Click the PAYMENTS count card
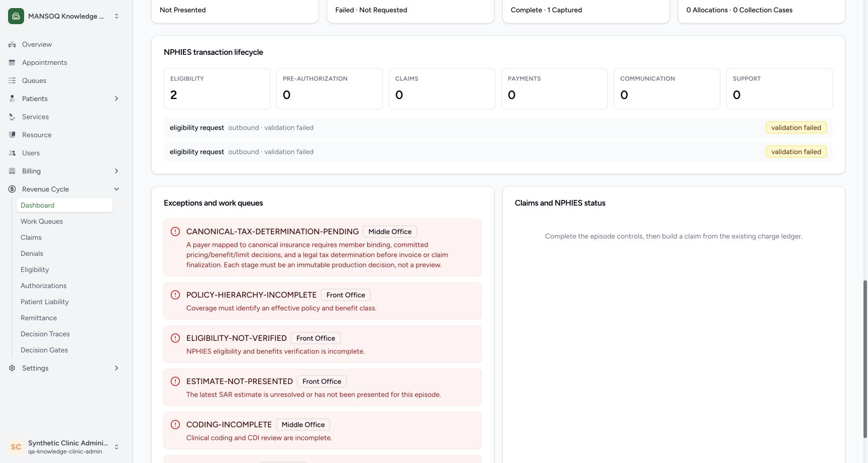 (x=555, y=89)
